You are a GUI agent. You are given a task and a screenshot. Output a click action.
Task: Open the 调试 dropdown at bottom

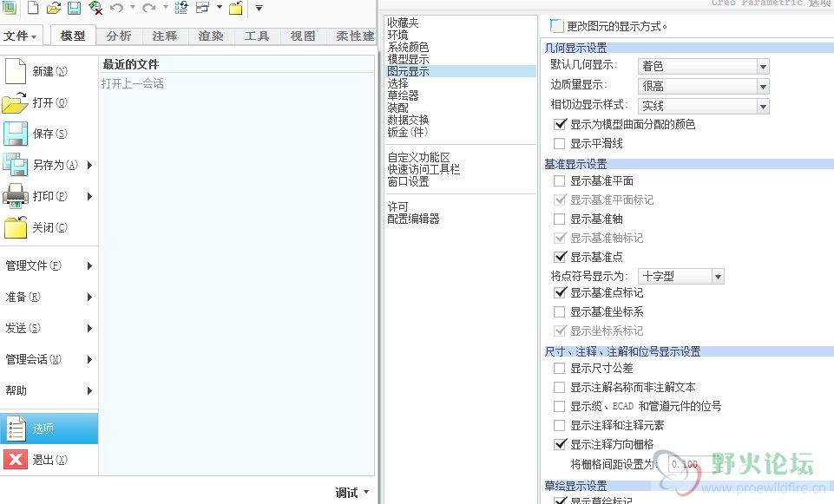click(x=352, y=493)
